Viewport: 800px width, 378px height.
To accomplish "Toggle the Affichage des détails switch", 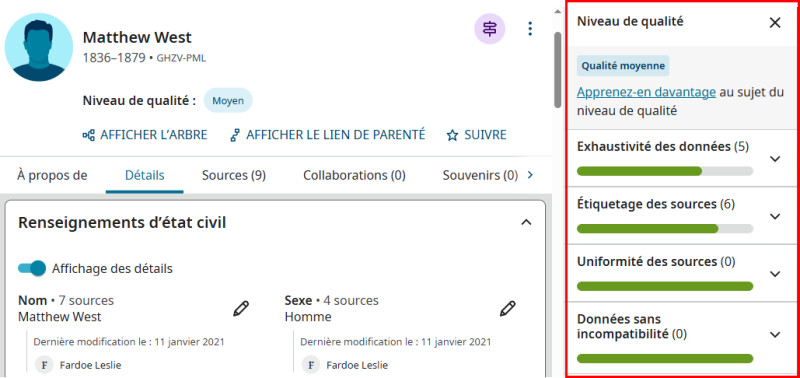I will (x=32, y=268).
